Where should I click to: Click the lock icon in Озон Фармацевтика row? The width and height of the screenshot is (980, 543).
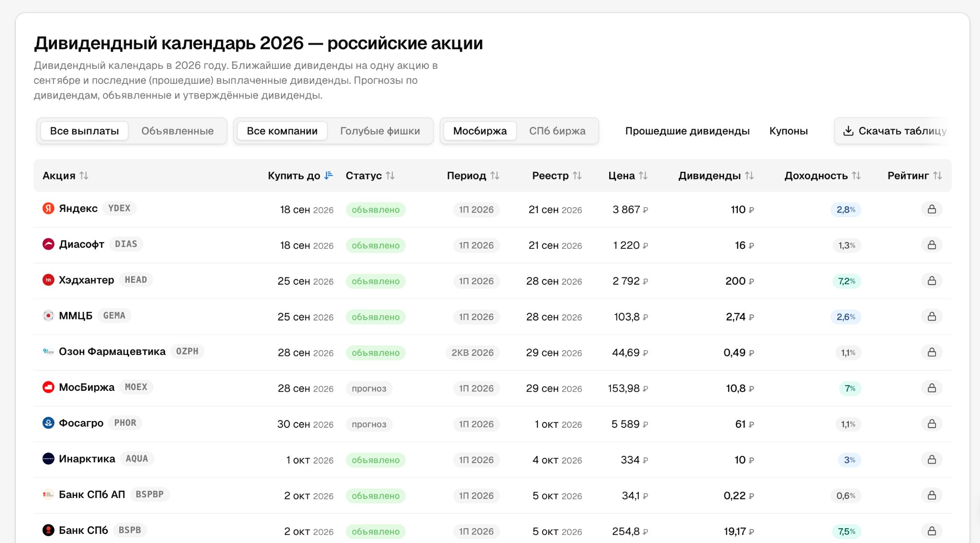[x=932, y=352]
